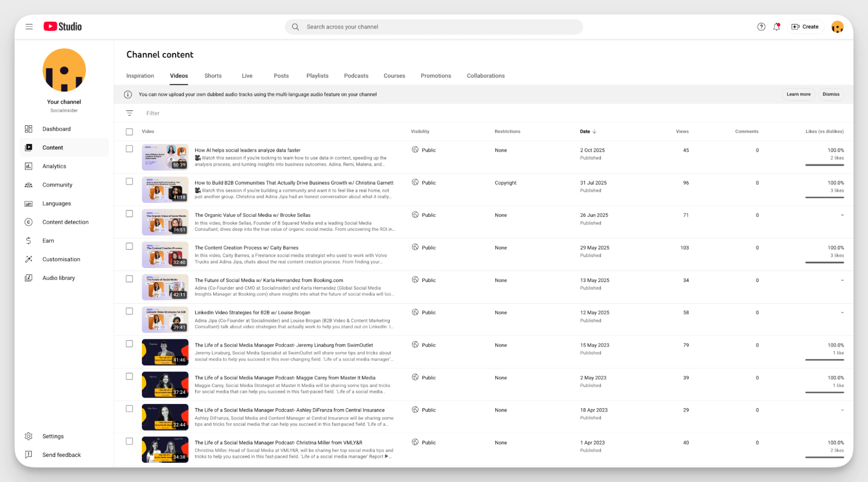Open the 'How AI helps social leaders' thumbnail
868x482 pixels.
click(165, 157)
